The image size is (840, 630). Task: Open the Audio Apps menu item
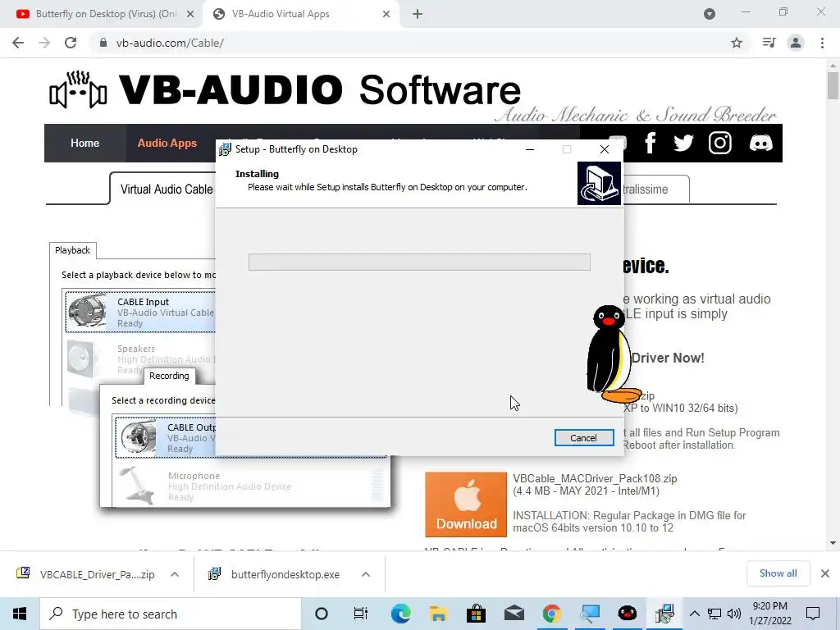coord(167,143)
